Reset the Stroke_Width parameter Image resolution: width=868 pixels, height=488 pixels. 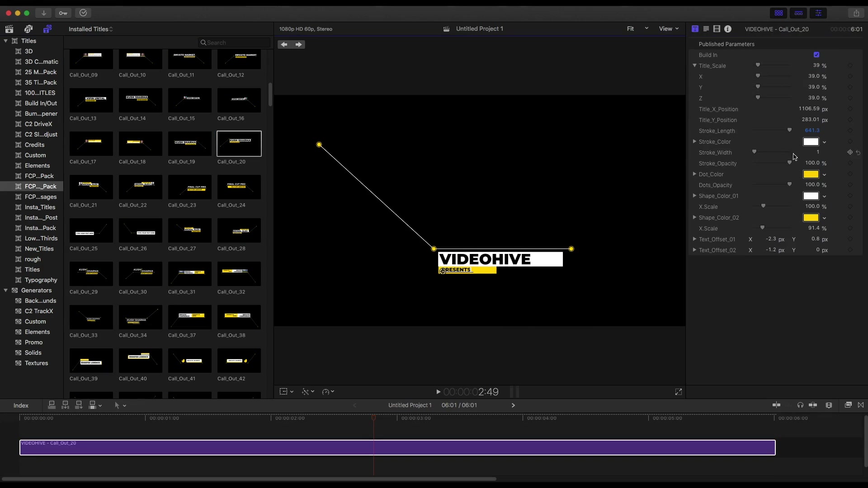858,153
